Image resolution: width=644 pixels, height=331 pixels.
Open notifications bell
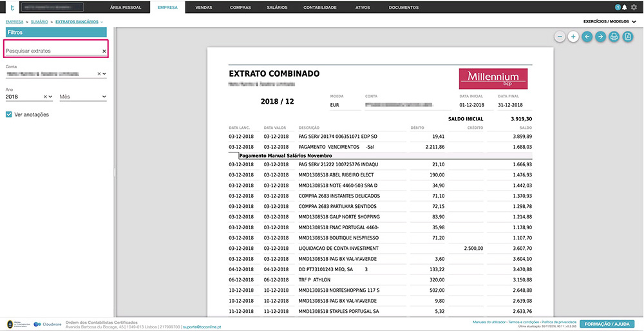pyautogui.click(x=624, y=7)
